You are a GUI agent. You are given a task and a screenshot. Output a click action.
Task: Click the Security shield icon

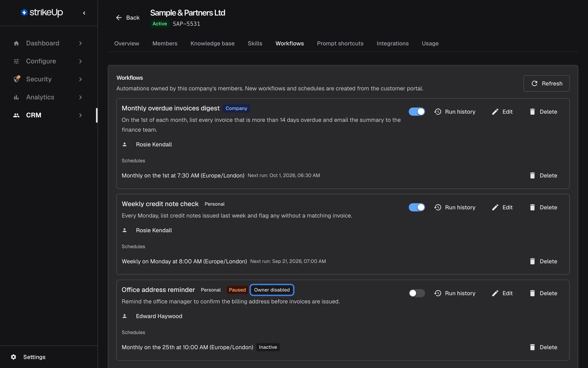(x=17, y=79)
